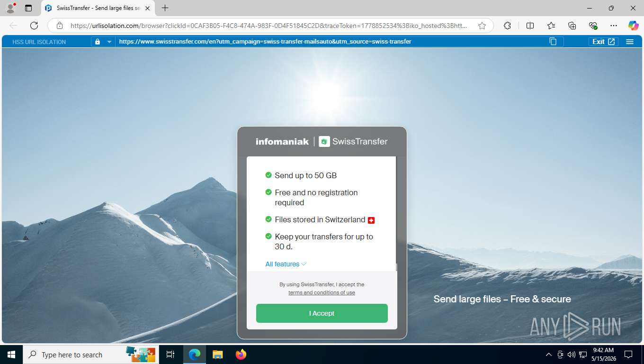The image size is (644, 364).
Task: Refresh the page
Action: [x=34, y=26]
